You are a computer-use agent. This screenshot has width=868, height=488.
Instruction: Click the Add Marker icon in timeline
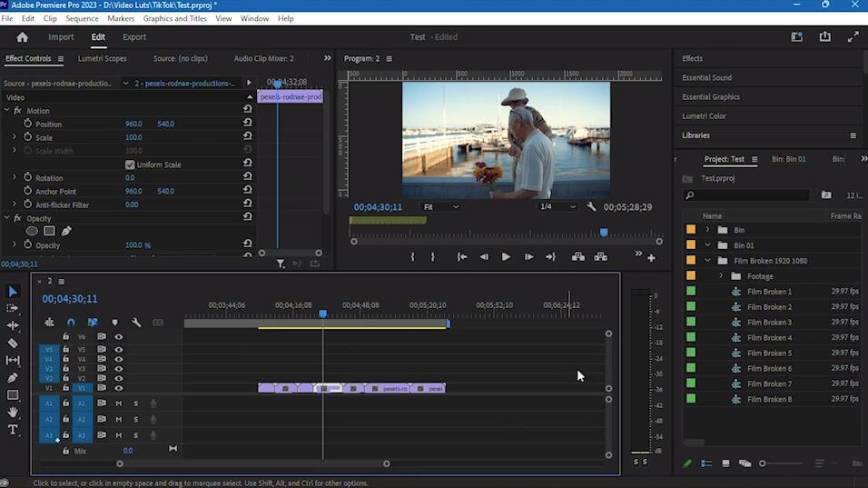pos(114,323)
